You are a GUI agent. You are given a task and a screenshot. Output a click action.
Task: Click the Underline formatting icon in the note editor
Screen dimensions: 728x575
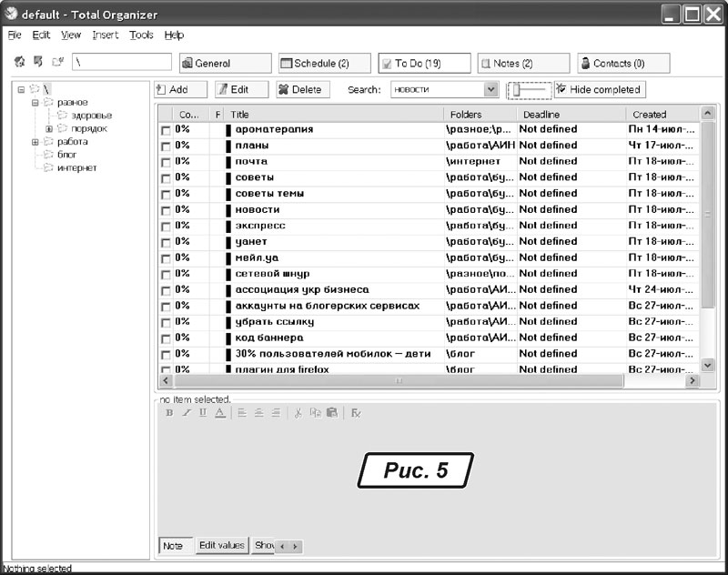tap(203, 412)
